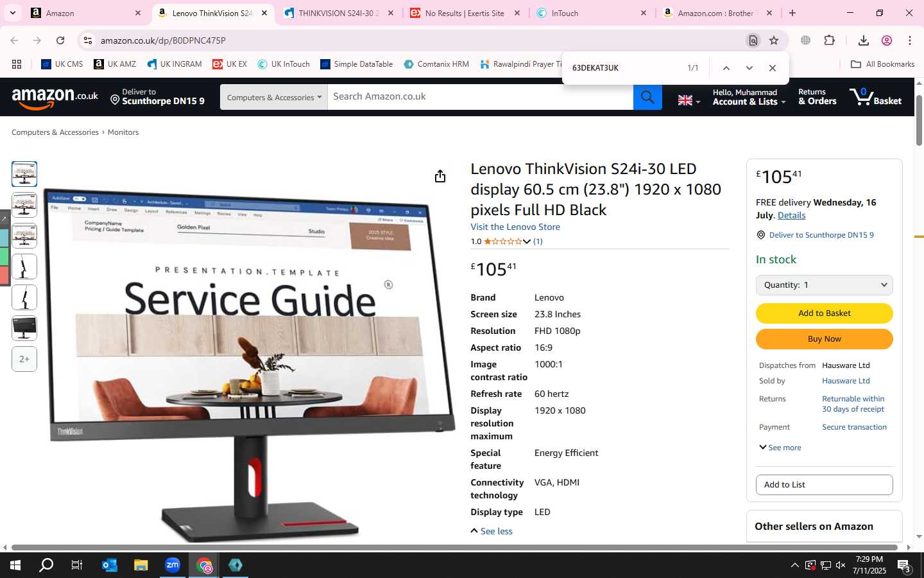Go back with browser back arrow
This screenshot has width=924, height=578.
(x=14, y=40)
